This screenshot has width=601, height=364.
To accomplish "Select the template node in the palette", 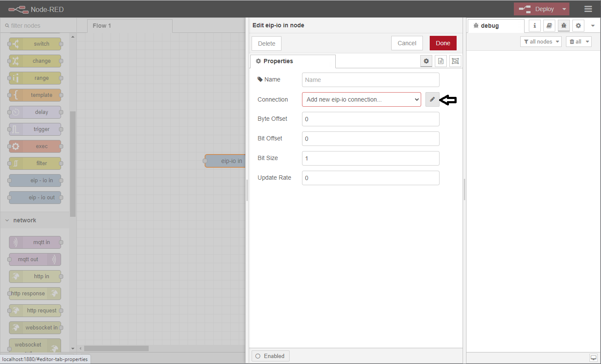I will tap(35, 95).
